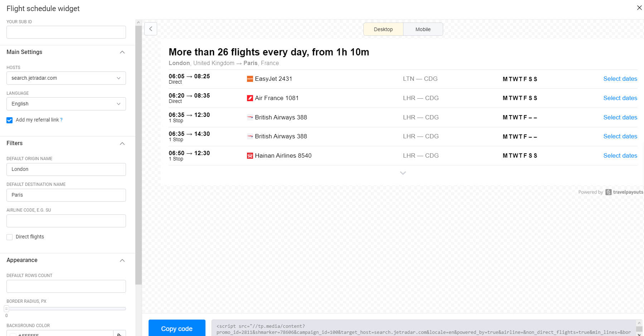Open the Hosts dropdown search.jetradar.com
The height and width of the screenshot is (336, 644).
(x=66, y=78)
